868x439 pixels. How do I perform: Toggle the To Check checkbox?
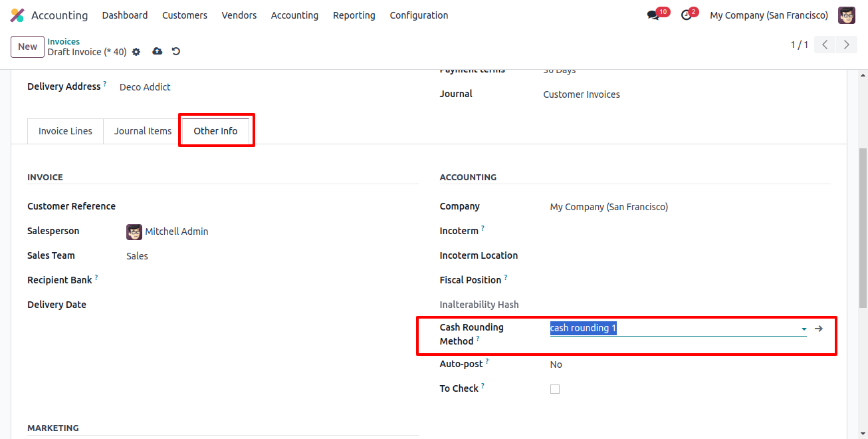point(555,389)
